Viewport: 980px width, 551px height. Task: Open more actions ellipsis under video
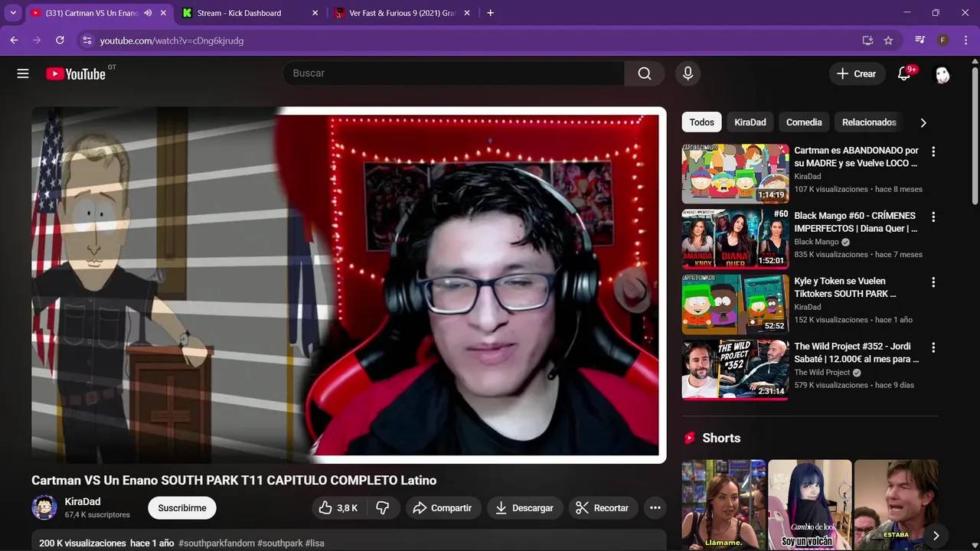pyautogui.click(x=655, y=507)
